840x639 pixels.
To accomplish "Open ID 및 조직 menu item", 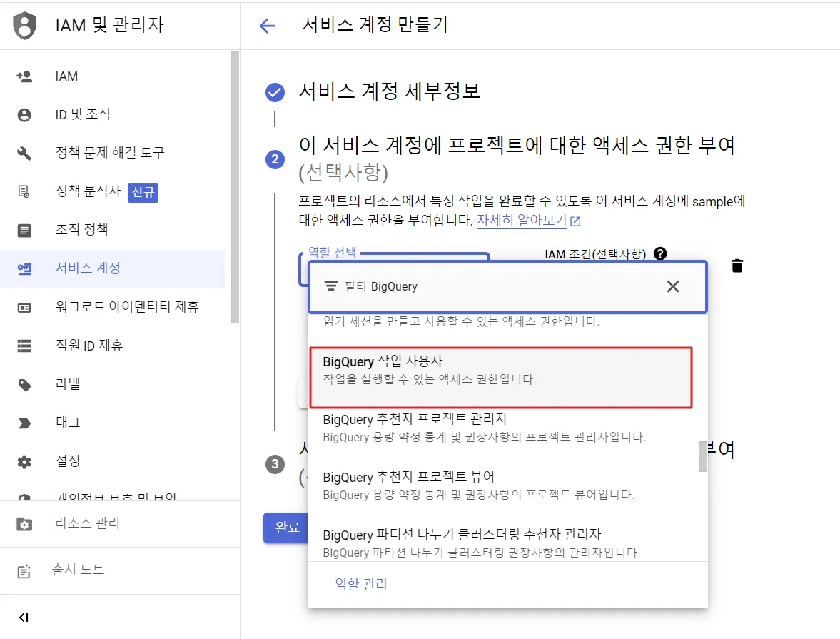I will coord(113,114).
